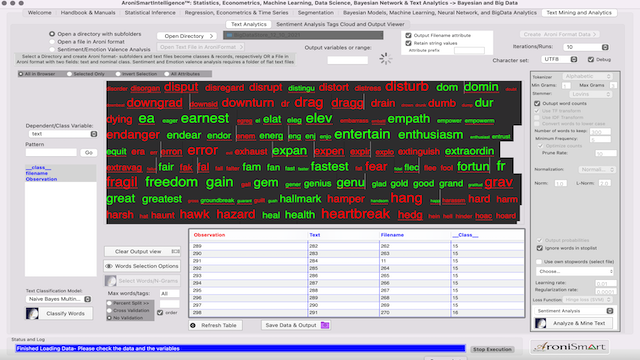Viewport: 640px width, 360px height.
Task: Select the All Attributes radio option
Action: tap(167, 74)
